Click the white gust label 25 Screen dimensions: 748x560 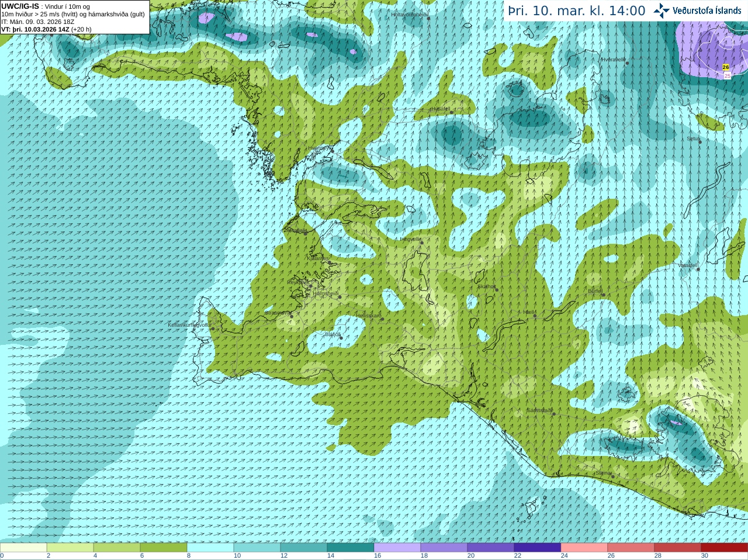(727, 75)
